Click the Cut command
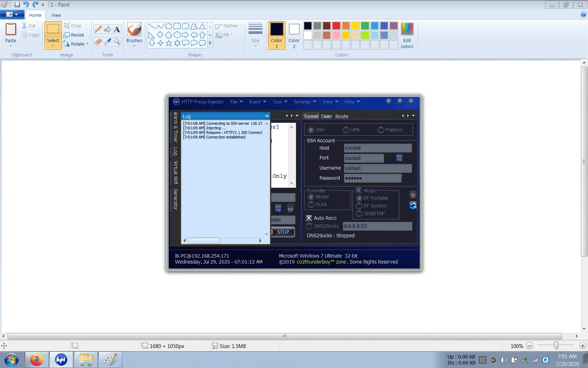The width and height of the screenshot is (588, 368). click(x=29, y=26)
